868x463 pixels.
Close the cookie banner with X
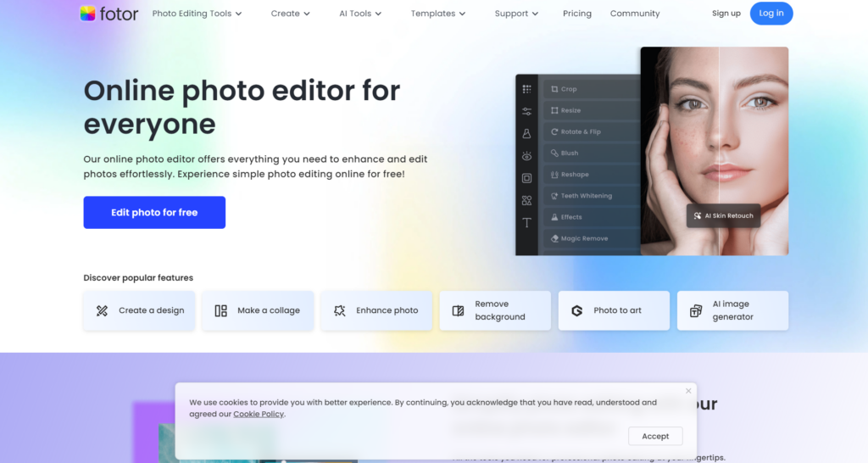tap(688, 391)
